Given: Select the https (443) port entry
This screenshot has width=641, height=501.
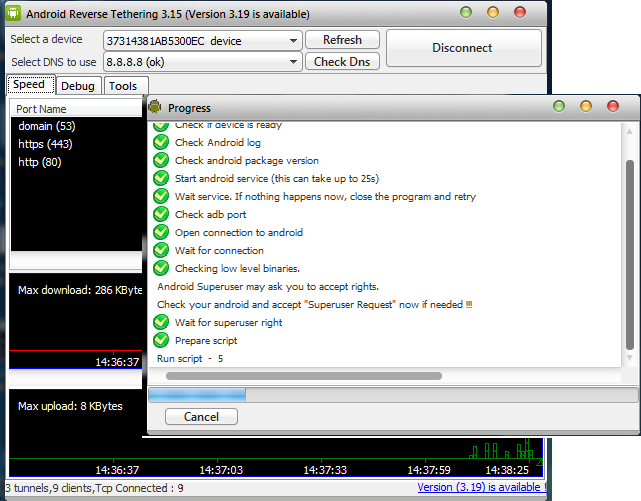Looking at the screenshot, I should tap(45, 144).
